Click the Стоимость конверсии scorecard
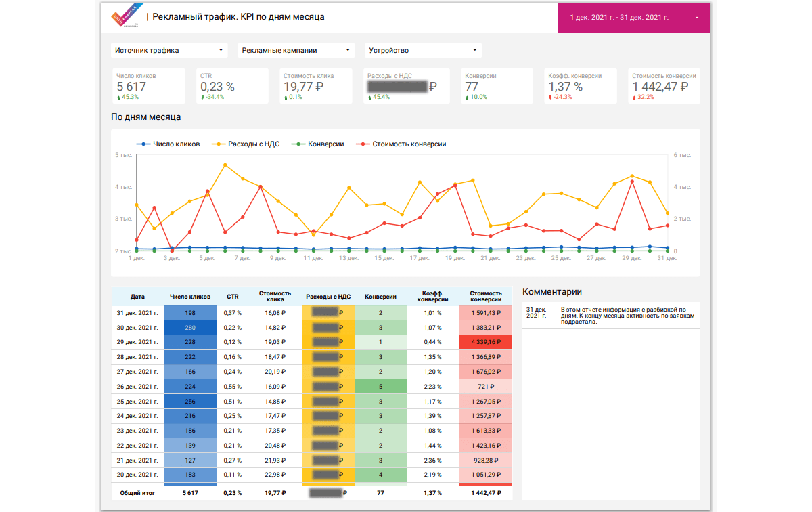Image resolution: width=812 pixels, height=512 pixels. point(664,85)
